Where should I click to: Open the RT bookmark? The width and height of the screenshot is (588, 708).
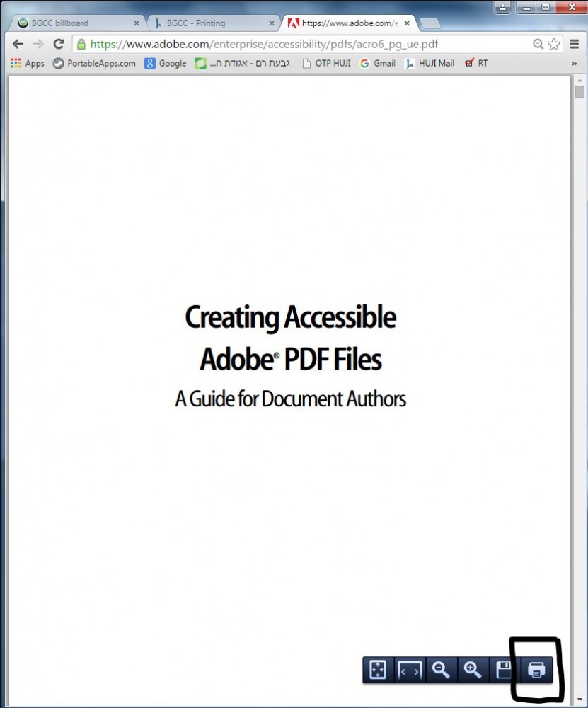pos(476,63)
